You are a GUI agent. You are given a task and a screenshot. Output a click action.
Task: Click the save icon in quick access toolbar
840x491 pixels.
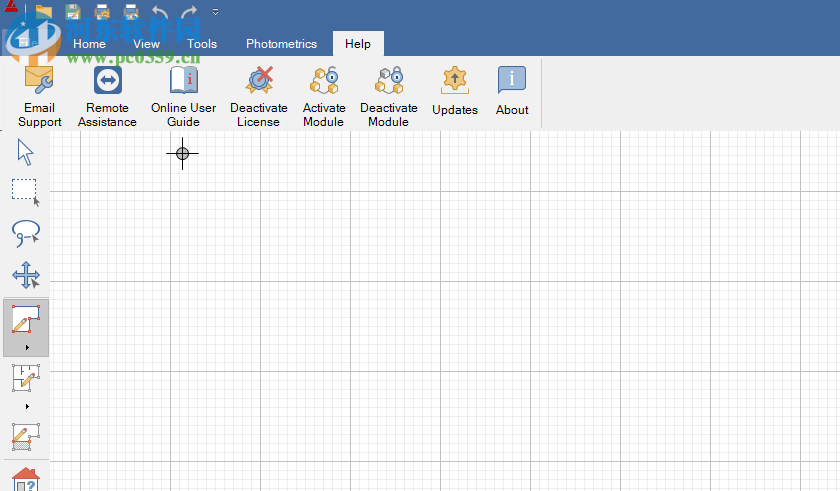point(73,11)
